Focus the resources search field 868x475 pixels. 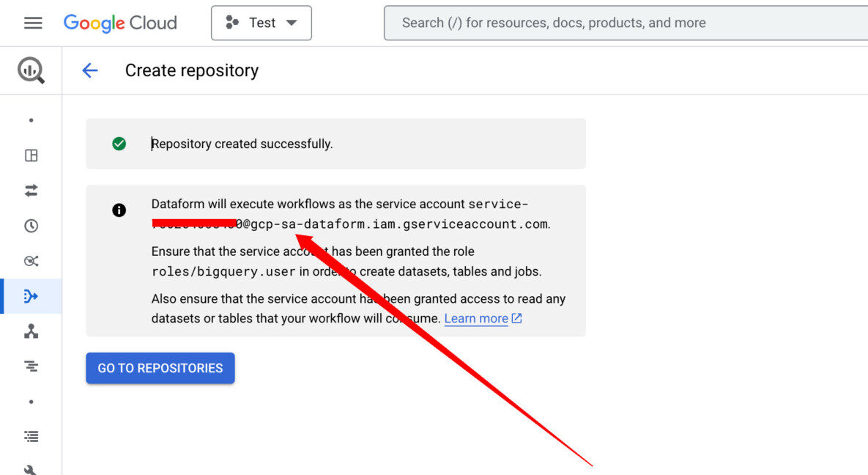pos(623,23)
